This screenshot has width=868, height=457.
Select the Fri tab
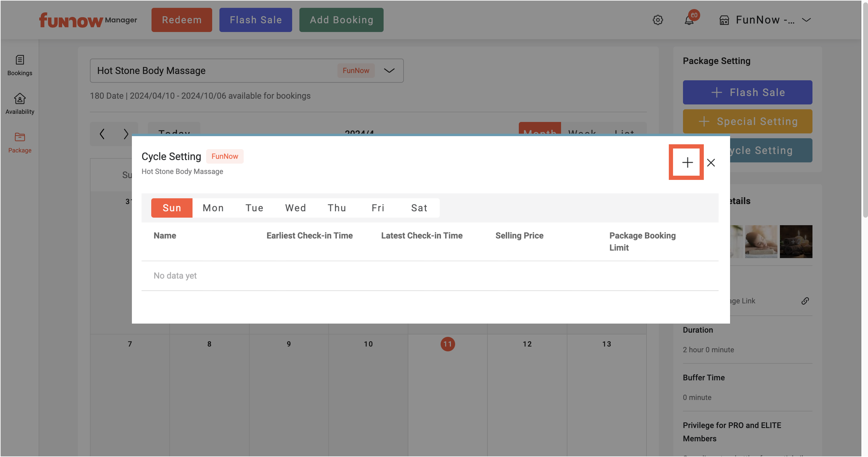tap(378, 208)
